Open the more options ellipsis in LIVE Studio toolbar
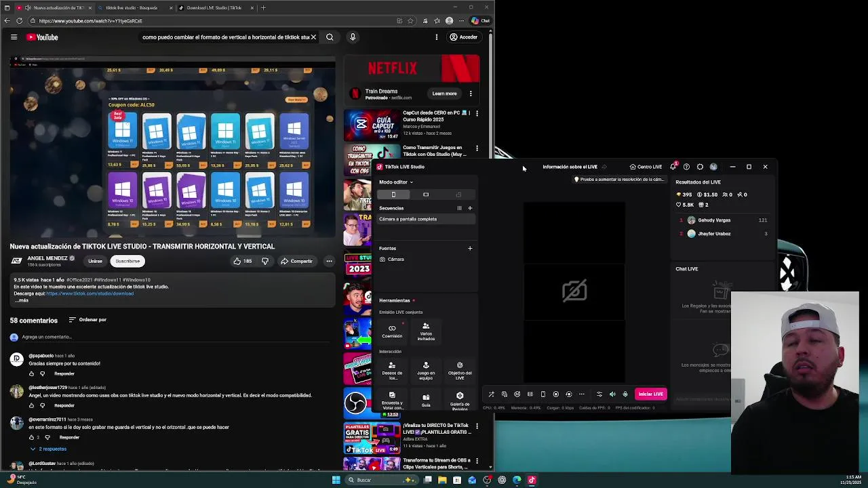This screenshot has width=868, height=488. [x=581, y=394]
